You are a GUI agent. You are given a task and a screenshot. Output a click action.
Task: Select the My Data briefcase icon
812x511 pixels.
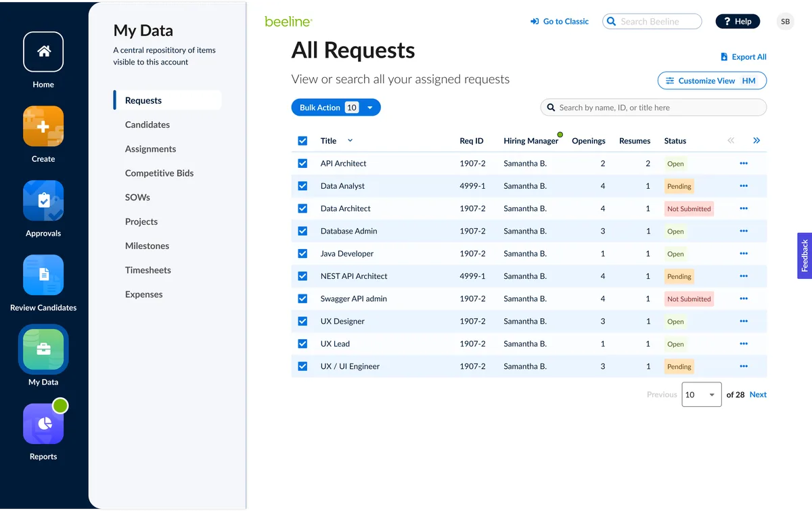pyautogui.click(x=43, y=349)
